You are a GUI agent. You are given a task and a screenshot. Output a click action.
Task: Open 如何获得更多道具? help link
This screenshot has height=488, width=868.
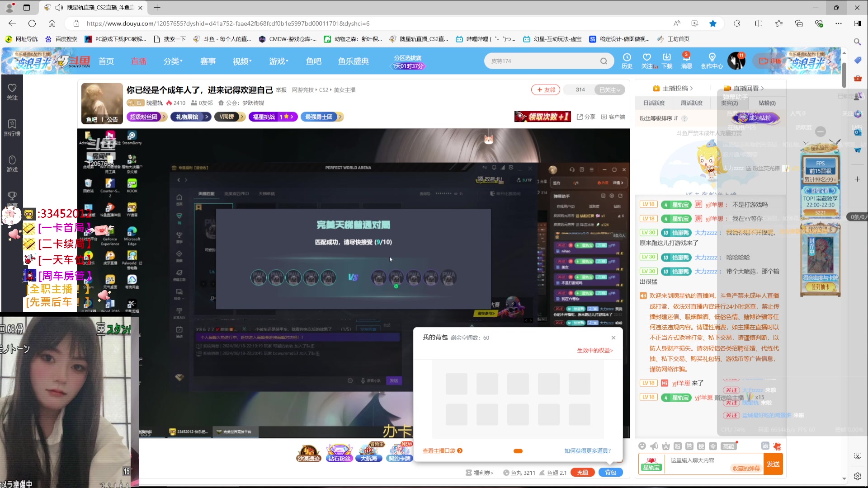coord(587,451)
